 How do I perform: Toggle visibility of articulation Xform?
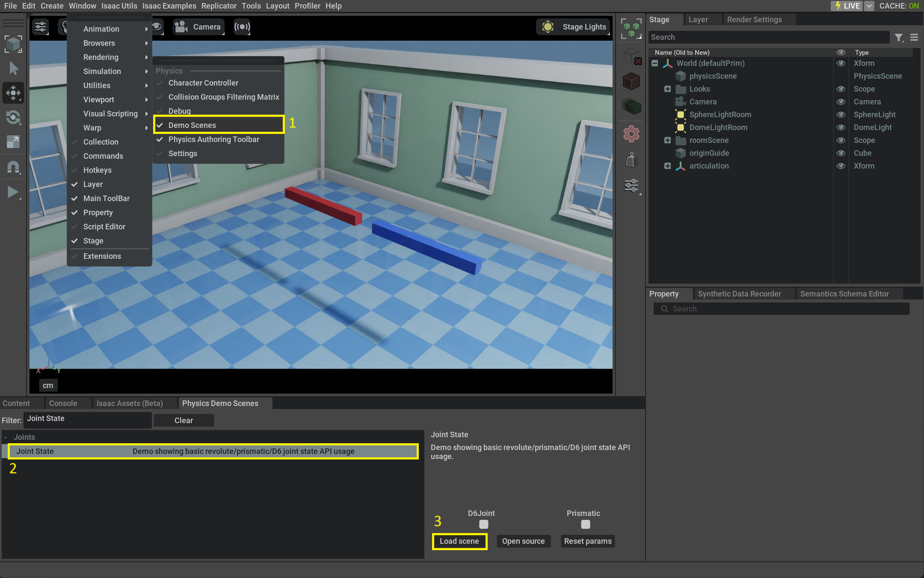pyautogui.click(x=841, y=166)
